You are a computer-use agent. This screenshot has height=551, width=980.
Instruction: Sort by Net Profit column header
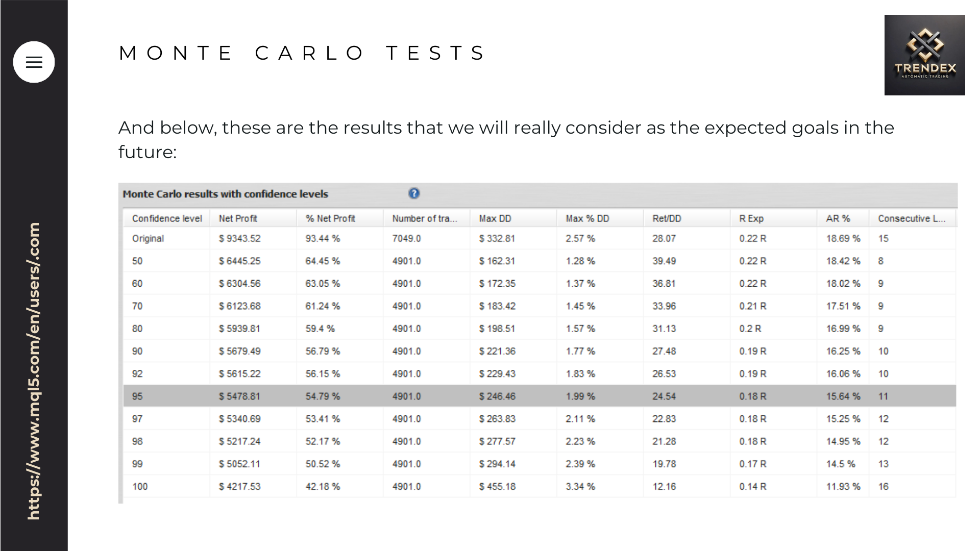253,218
